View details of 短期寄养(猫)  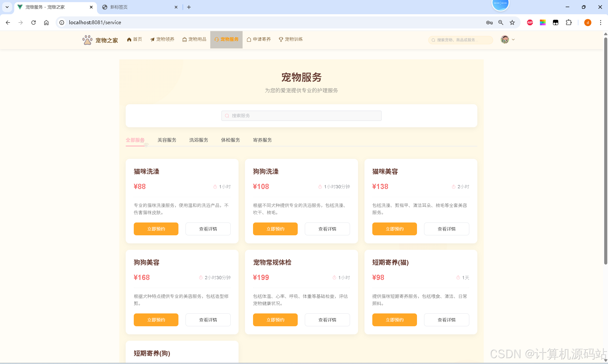click(446, 320)
